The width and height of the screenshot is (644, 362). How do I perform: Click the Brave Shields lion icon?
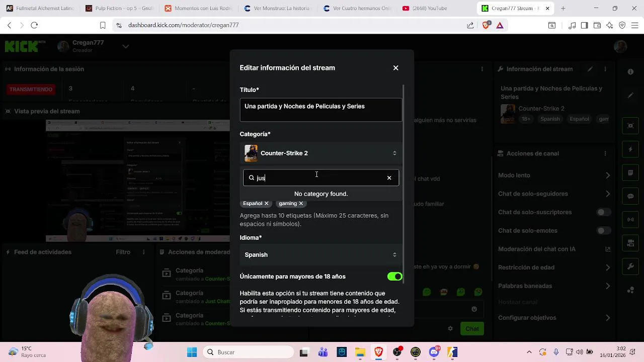486,25
